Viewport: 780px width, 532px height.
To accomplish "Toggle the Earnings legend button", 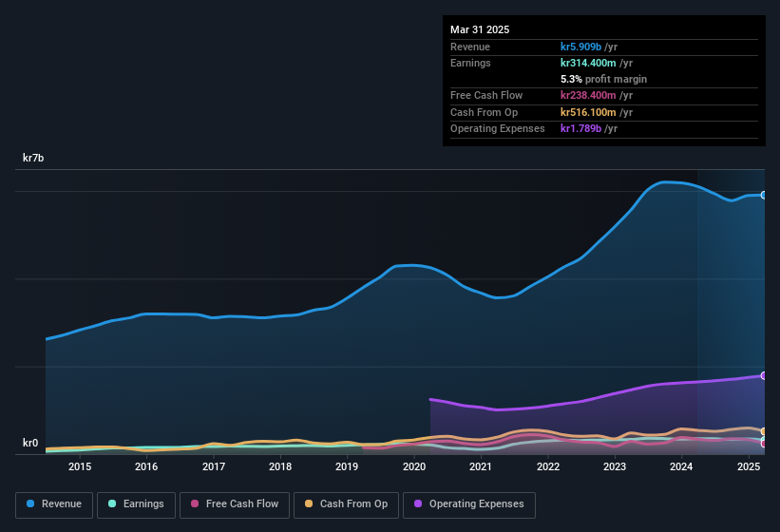I will click(x=136, y=504).
